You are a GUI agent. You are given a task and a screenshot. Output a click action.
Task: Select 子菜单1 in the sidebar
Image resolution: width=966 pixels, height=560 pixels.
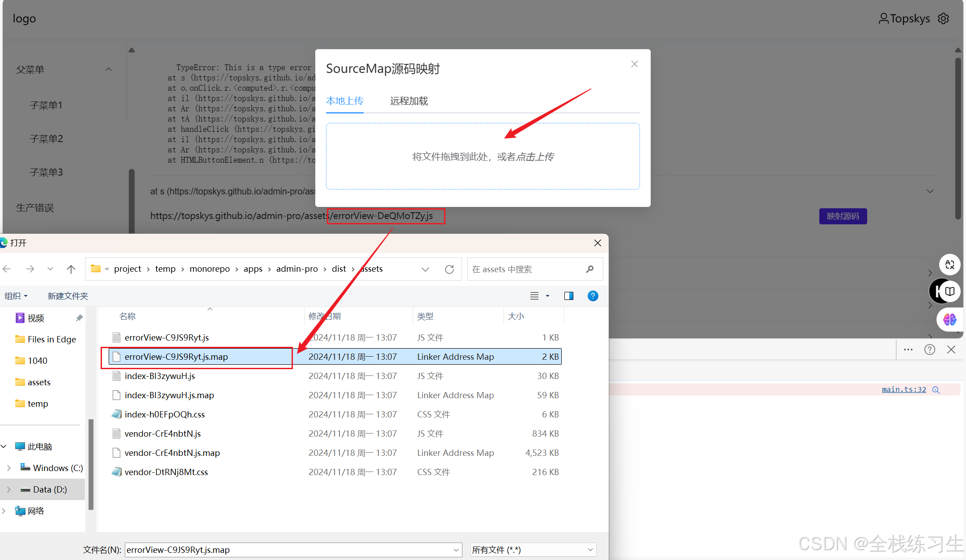coord(46,105)
